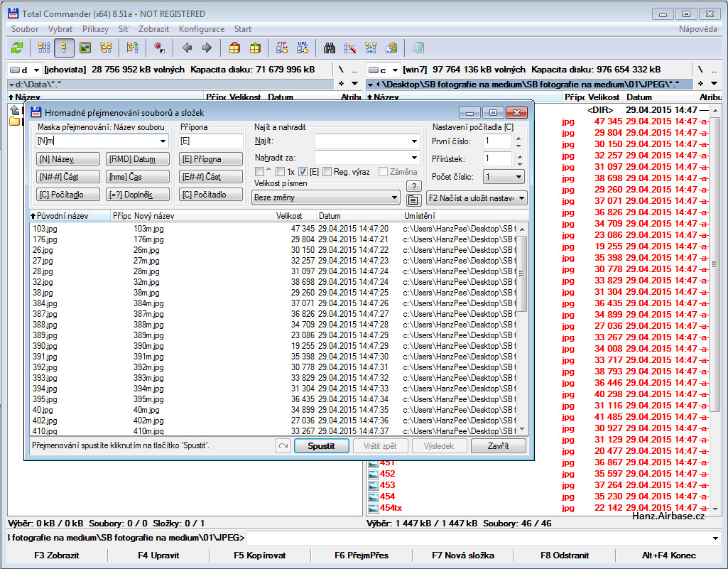
Task: Click the Zavřít button
Action: (498, 446)
